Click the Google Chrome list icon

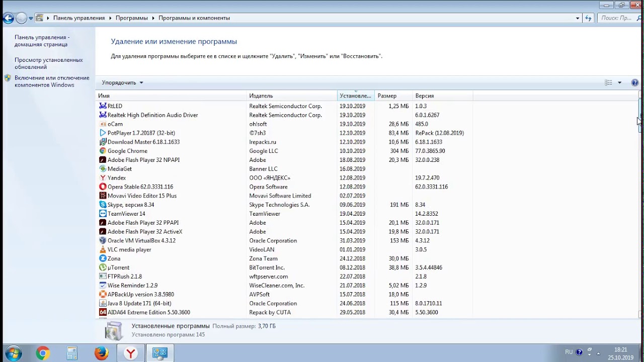[x=103, y=151]
